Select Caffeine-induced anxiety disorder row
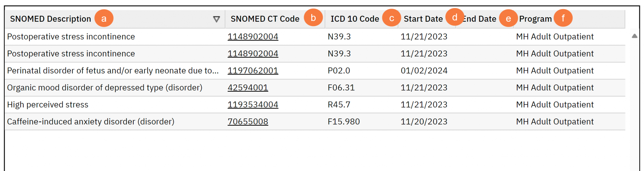This screenshot has width=644, height=171. coord(91,122)
